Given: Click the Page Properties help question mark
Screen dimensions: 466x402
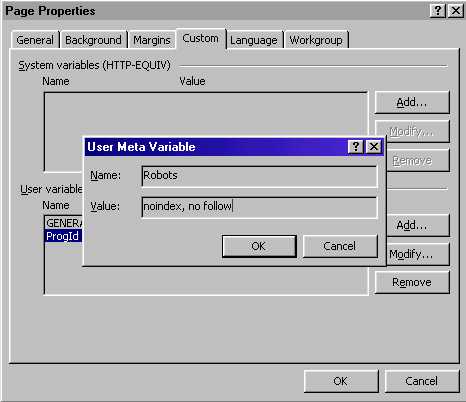Looking at the screenshot, I should tap(438, 11).
